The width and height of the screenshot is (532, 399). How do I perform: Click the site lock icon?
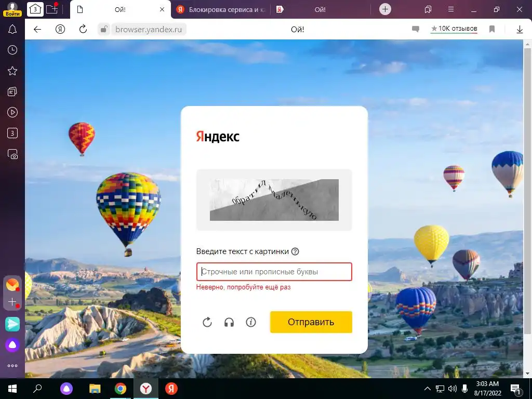103,29
